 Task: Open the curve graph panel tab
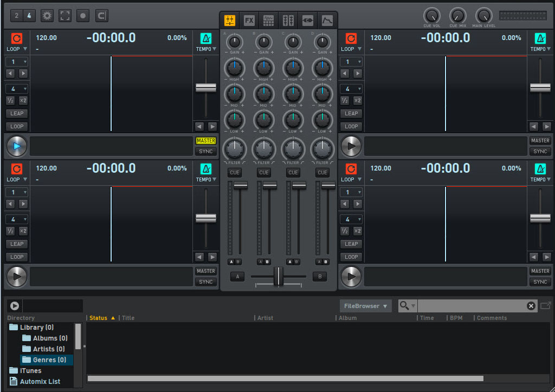coord(327,21)
